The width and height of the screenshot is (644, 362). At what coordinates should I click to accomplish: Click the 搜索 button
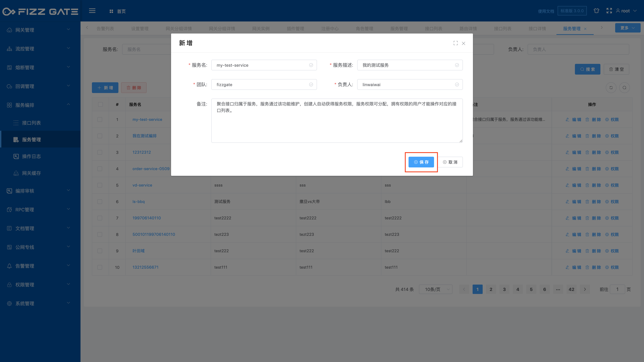click(x=587, y=69)
